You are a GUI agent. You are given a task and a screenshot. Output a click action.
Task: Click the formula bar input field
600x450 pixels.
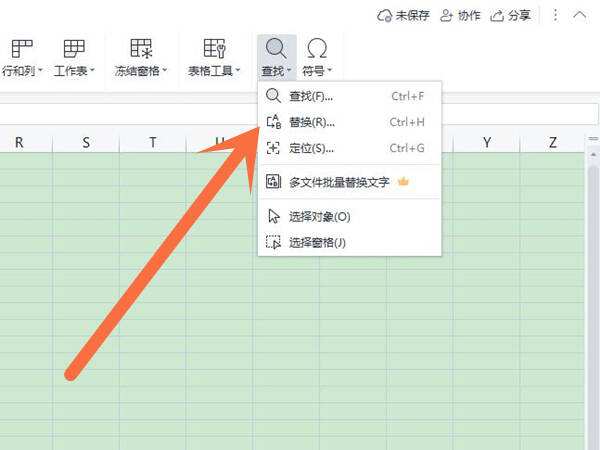[298, 114]
